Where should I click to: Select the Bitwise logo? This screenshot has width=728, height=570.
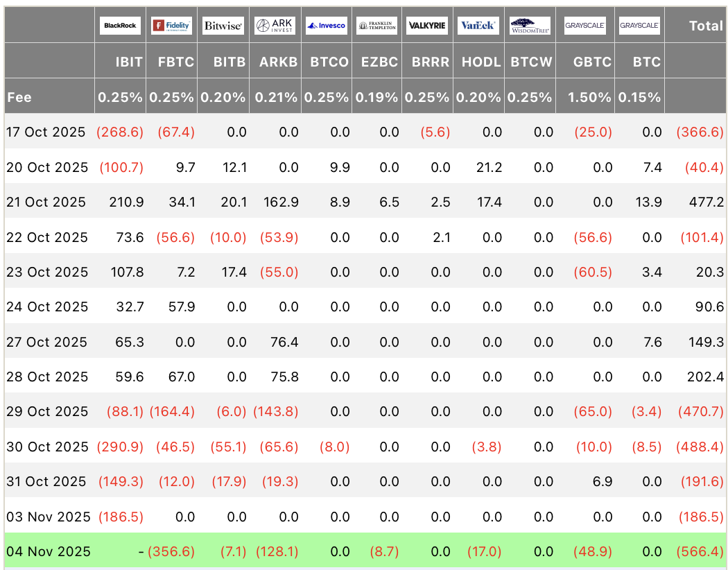[223, 26]
